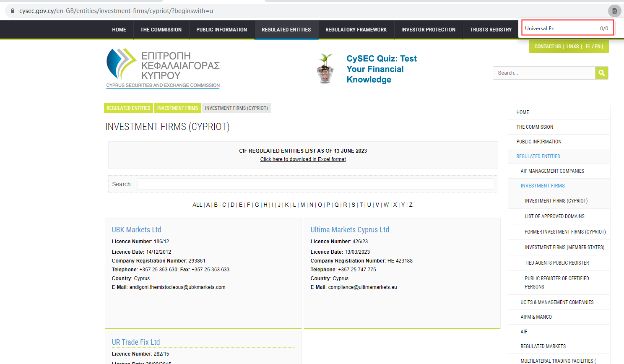Open THE COMMISSION menu
Screen dimensions: 624x364
161,30
